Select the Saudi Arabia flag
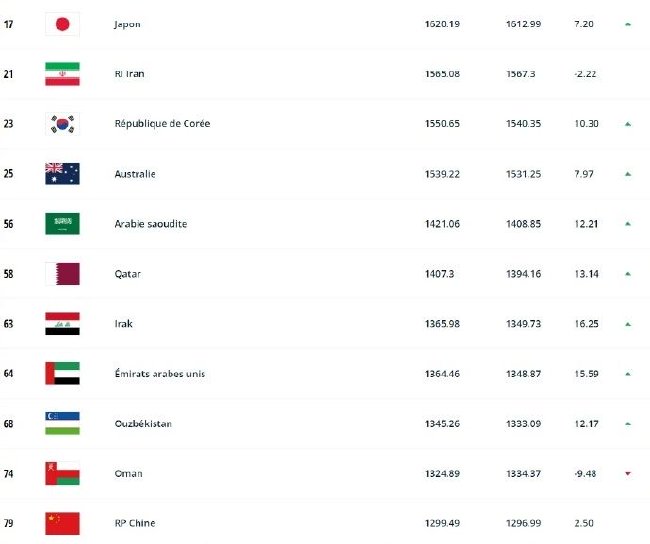The width and height of the screenshot is (650, 544). pyautogui.click(x=62, y=223)
